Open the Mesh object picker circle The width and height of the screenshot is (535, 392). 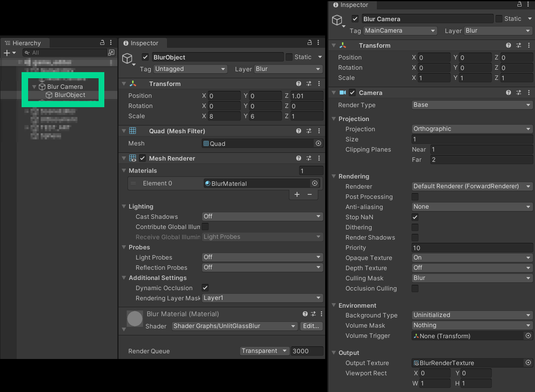pyautogui.click(x=318, y=143)
